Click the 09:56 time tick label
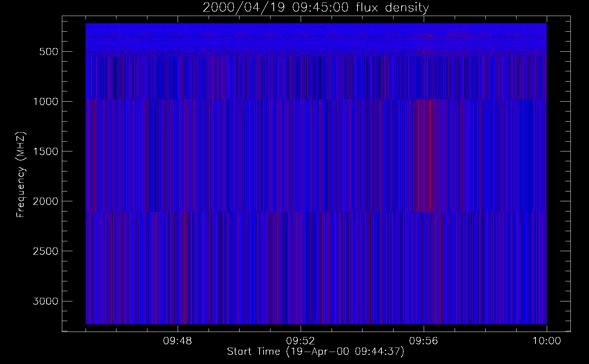589x364 pixels. (x=423, y=341)
